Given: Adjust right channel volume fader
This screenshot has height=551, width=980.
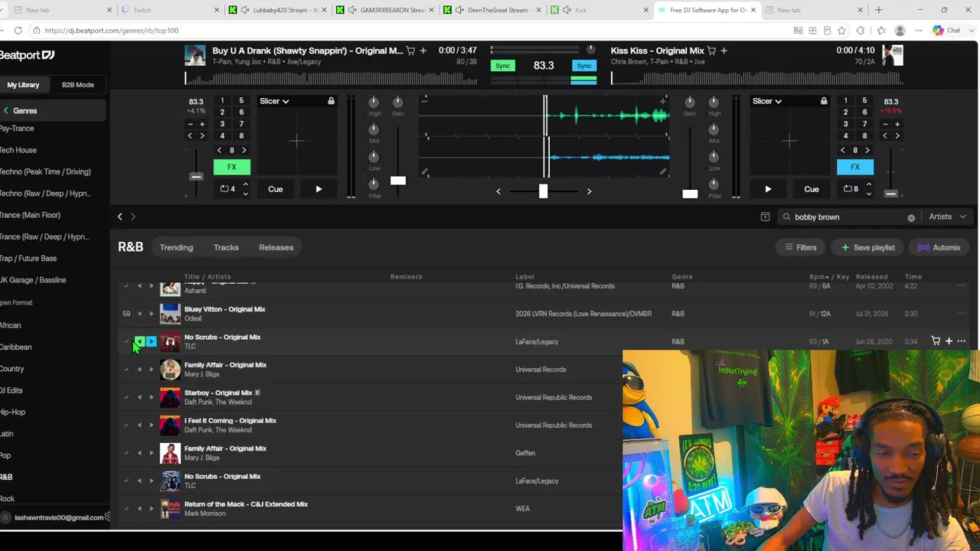Looking at the screenshot, I should tap(690, 194).
